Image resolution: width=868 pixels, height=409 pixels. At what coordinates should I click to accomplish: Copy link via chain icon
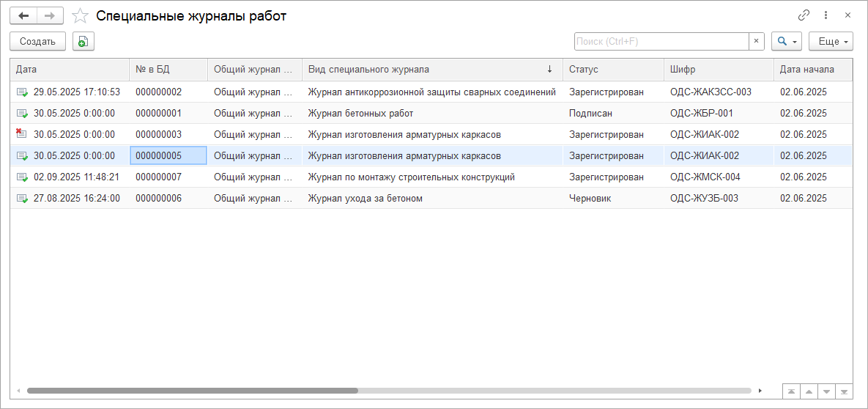[x=804, y=15]
